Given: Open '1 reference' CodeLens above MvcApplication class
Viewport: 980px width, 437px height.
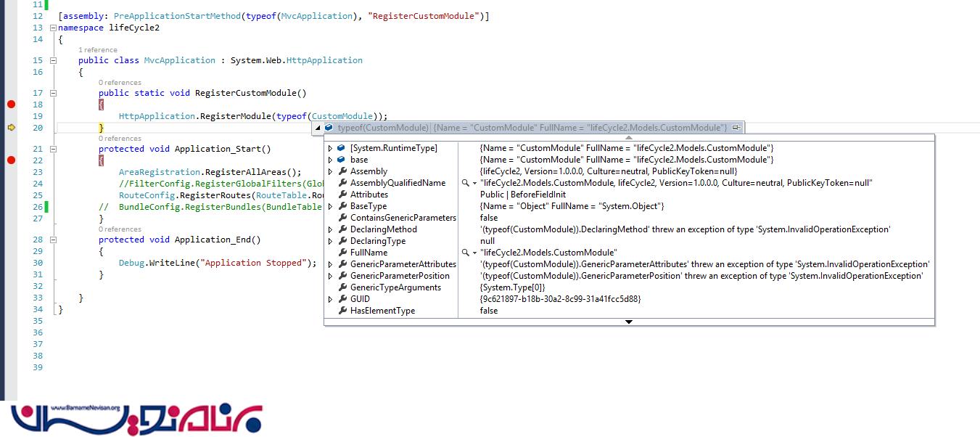Looking at the screenshot, I should pyautogui.click(x=97, y=50).
